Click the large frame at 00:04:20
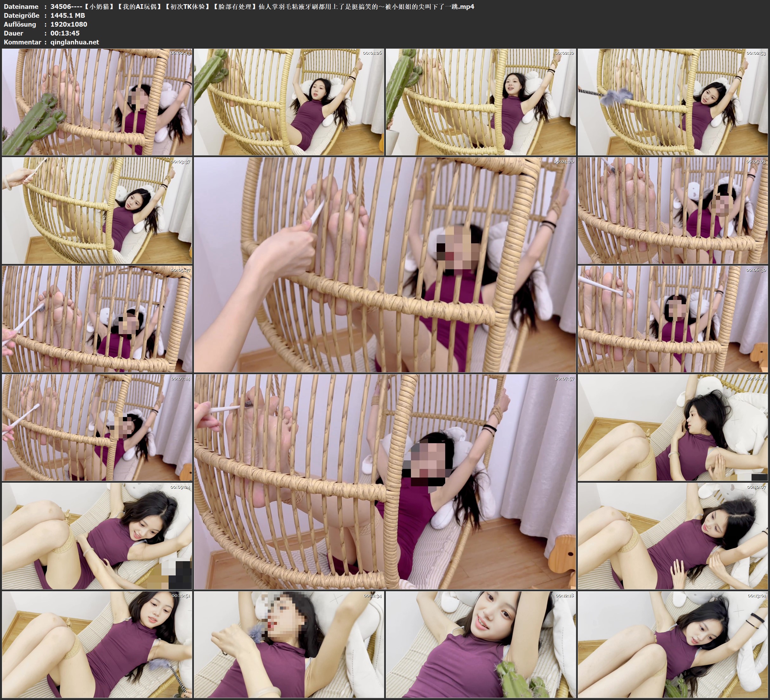This screenshot has height=700, width=770. click(x=385, y=264)
